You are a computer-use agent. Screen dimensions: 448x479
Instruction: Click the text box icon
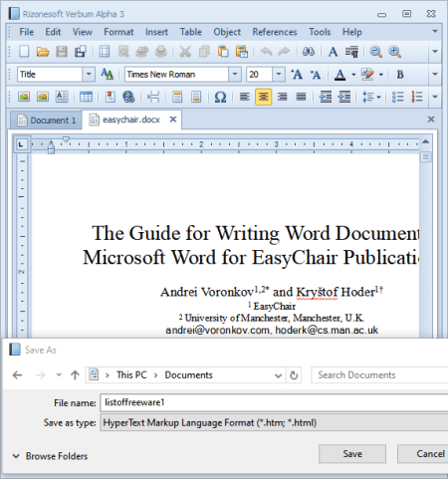pos(62,97)
